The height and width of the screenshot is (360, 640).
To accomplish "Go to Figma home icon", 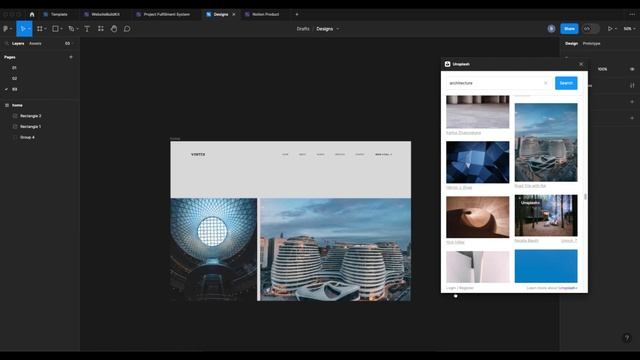I will pyautogui.click(x=32, y=14).
